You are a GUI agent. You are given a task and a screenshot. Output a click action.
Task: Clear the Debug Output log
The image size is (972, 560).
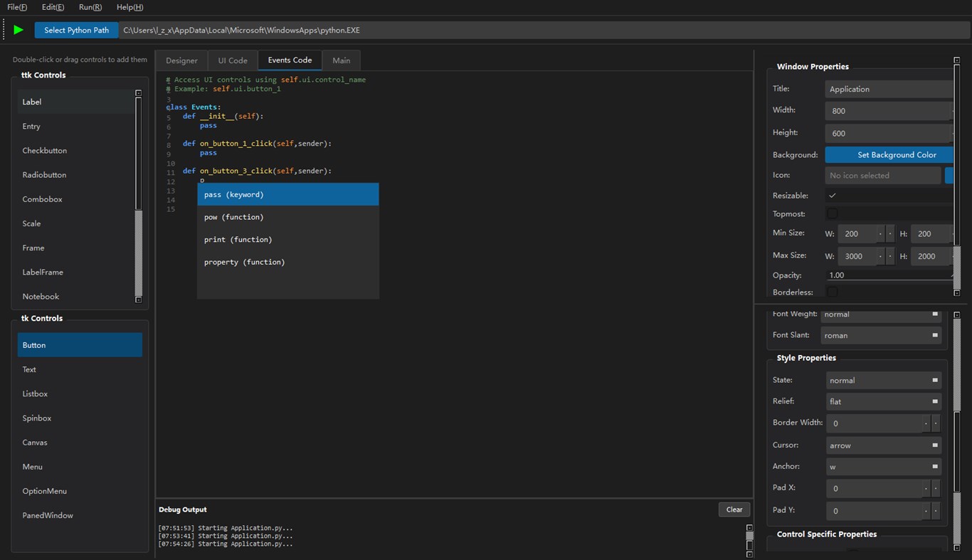(734, 509)
